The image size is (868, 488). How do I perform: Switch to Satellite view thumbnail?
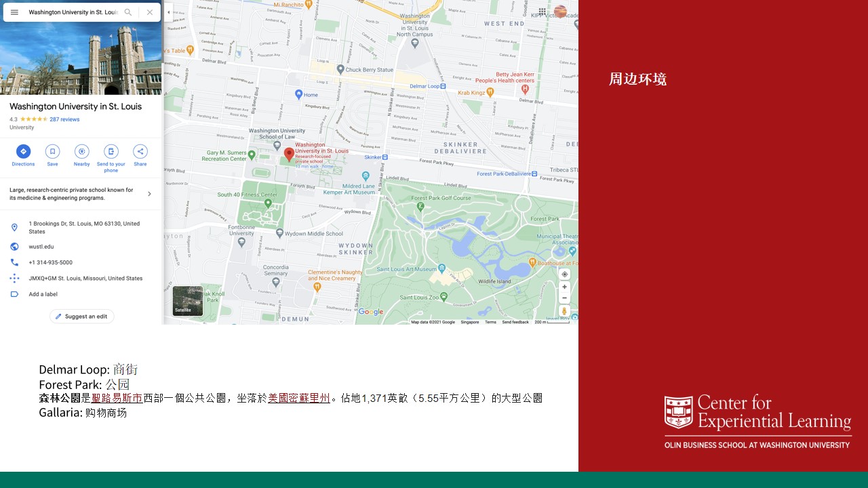188,301
